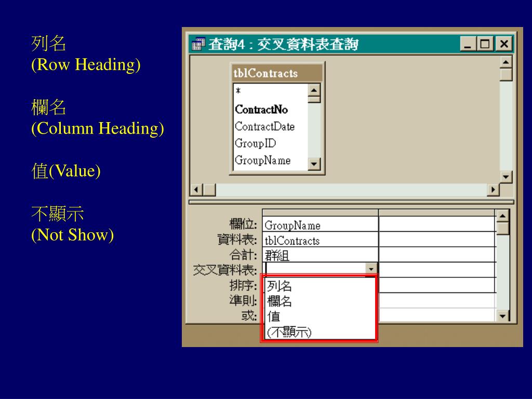Image resolution: width=532 pixels, height=399 pixels.
Task: Click the table pane horizontal scroll left arrow
Action: tap(196, 190)
